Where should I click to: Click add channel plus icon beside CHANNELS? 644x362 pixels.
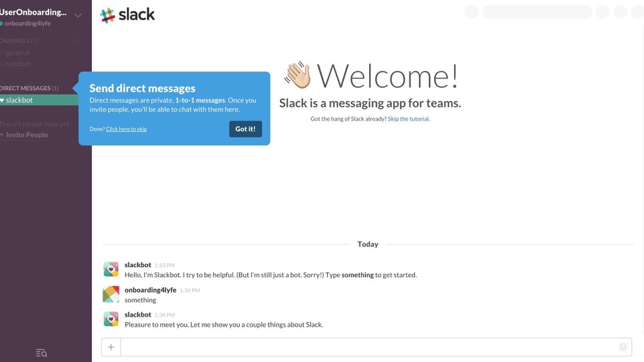(x=78, y=41)
